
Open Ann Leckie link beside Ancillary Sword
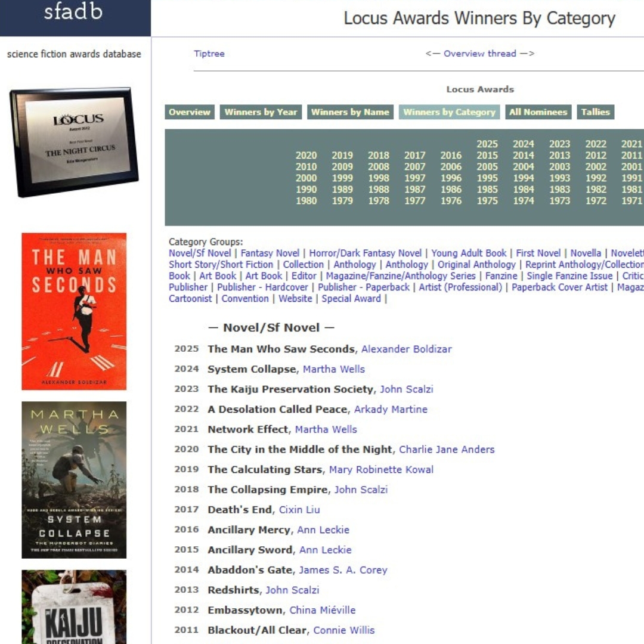tap(326, 550)
